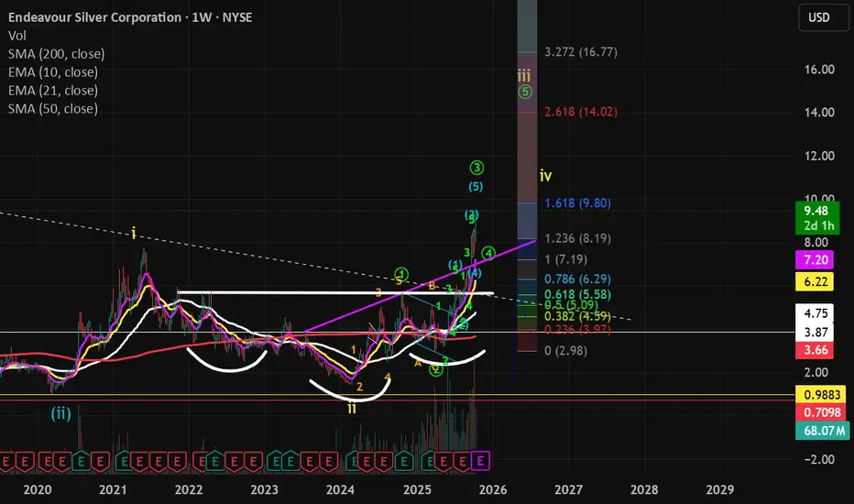Image resolution: width=854 pixels, height=504 pixels.
Task: Select the yellow iv wave label
Action: [546, 176]
